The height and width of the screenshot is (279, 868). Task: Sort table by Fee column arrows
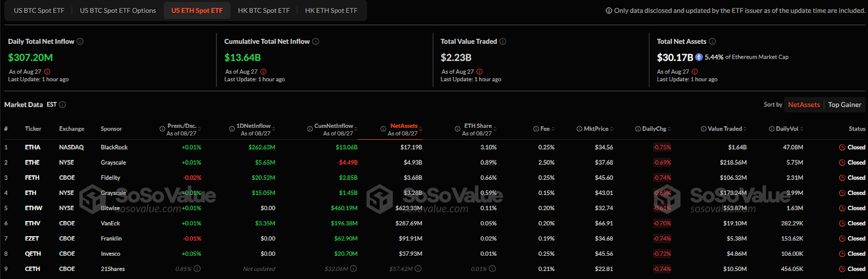[x=553, y=129]
